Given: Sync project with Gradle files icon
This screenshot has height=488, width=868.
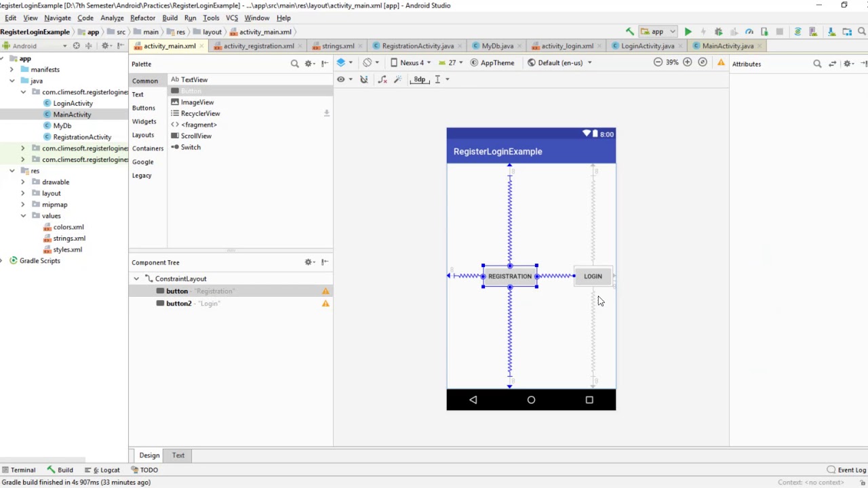Looking at the screenshot, I should [797, 32].
